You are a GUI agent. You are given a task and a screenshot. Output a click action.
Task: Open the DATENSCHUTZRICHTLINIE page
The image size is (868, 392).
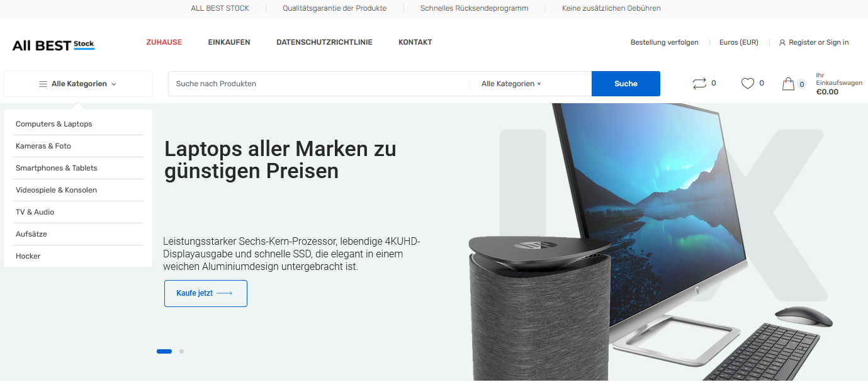[x=324, y=42]
